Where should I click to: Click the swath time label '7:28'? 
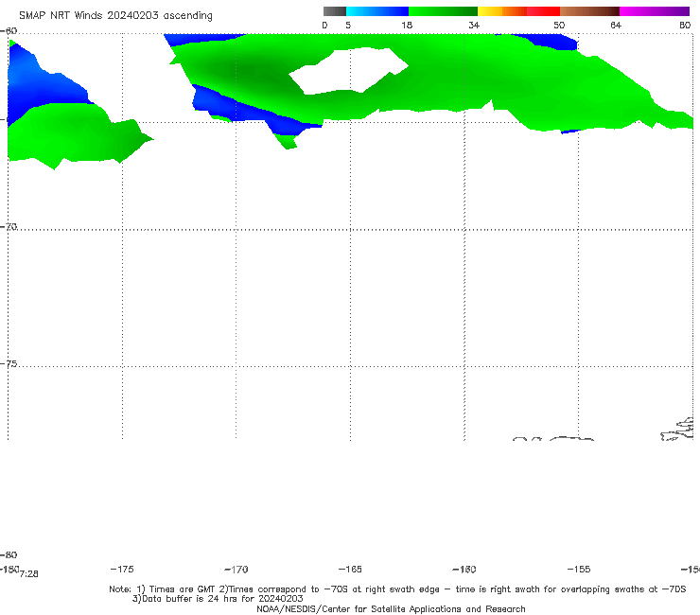coord(29,574)
